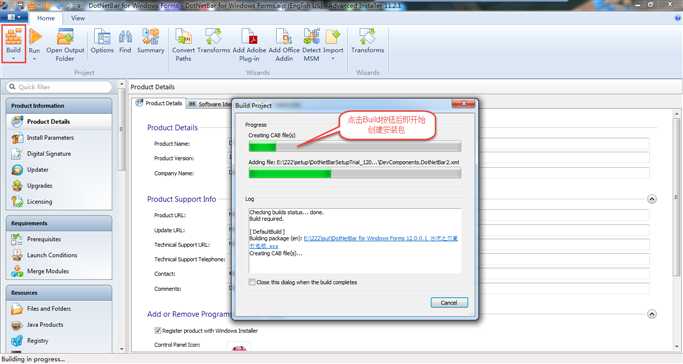Select the Product Details tab
The image size is (683, 364).
159,103
